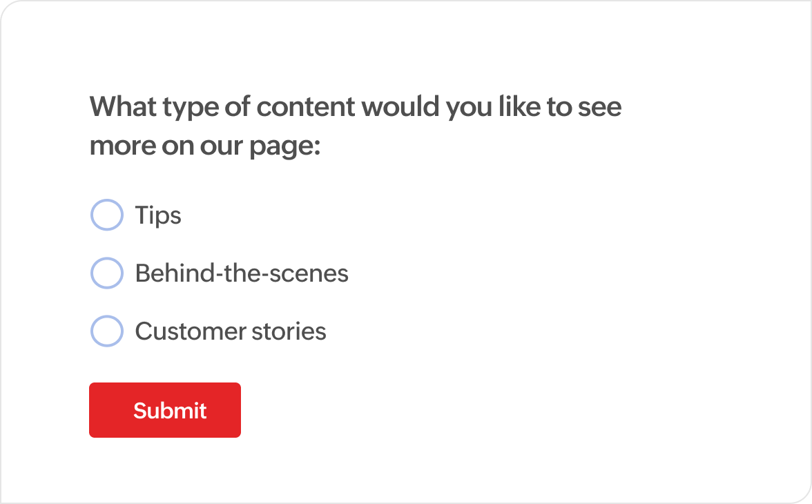Click the Customer stories label text
812x504 pixels.
pos(231,331)
